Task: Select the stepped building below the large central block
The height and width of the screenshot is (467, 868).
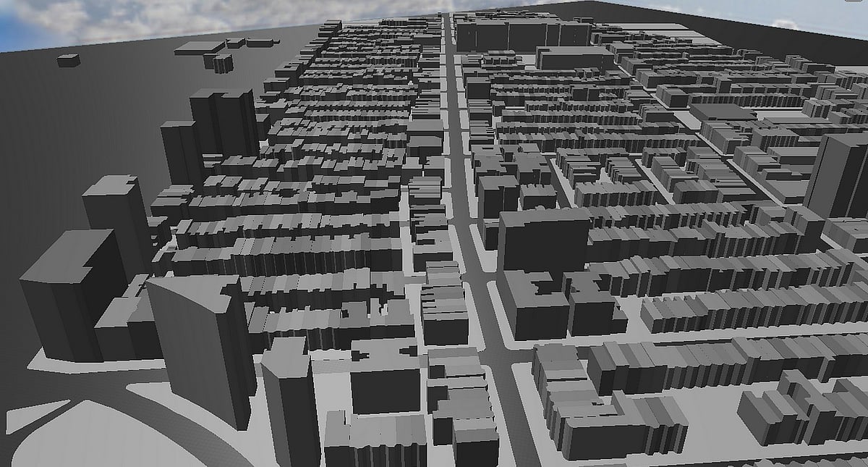Action: click(535, 304)
